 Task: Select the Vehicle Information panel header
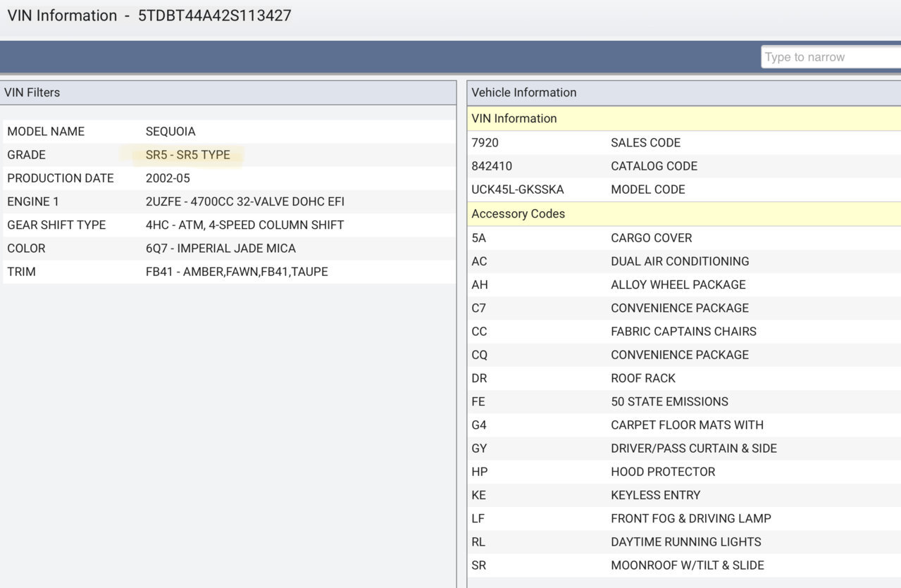click(x=684, y=92)
